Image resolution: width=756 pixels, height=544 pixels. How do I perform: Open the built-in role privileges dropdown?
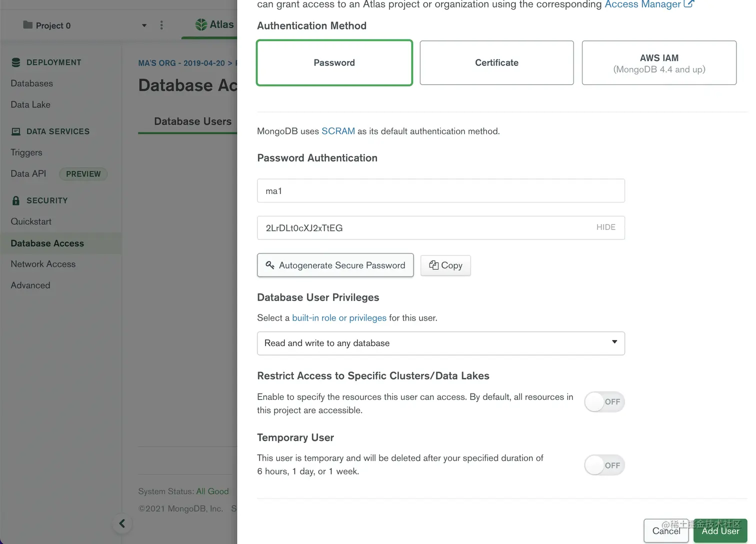pos(440,343)
